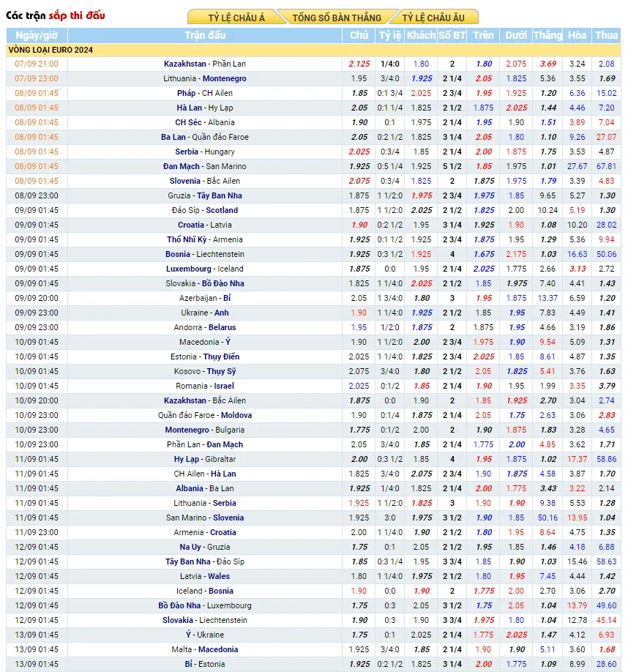Image resolution: width=628 pixels, height=672 pixels.
Task: Open the Kazakhstan - Phần Lan match
Action: point(205,64)
